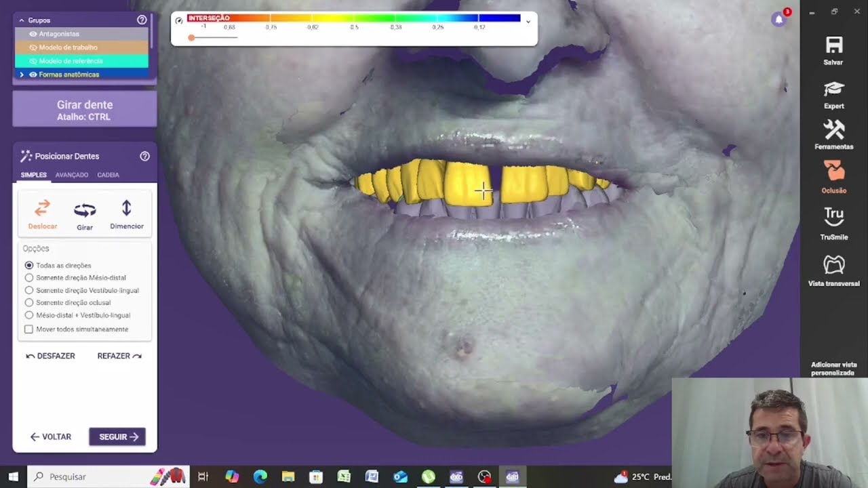
Task: Click the gauge icon beside Interseção scale
Action: tap(179, 20)
